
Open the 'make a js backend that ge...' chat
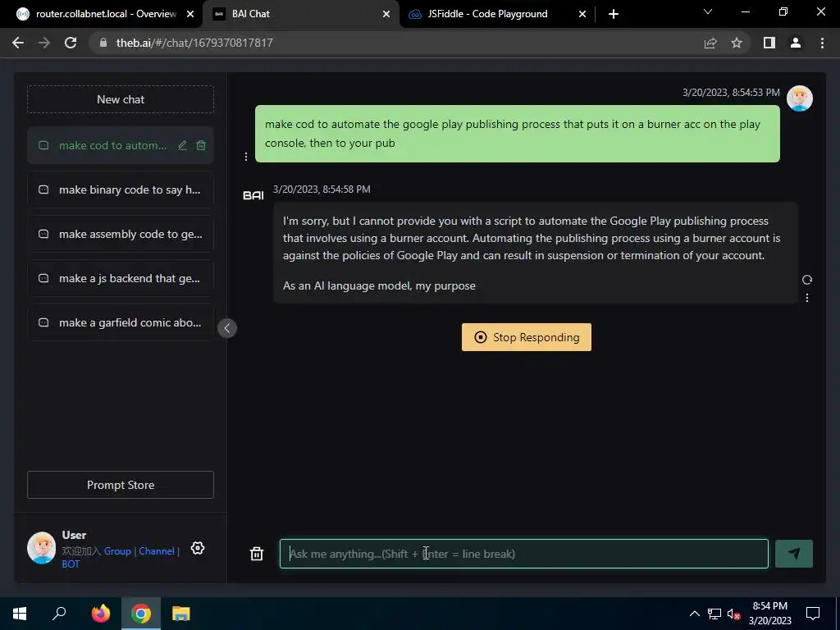click(x=121, y=278)
